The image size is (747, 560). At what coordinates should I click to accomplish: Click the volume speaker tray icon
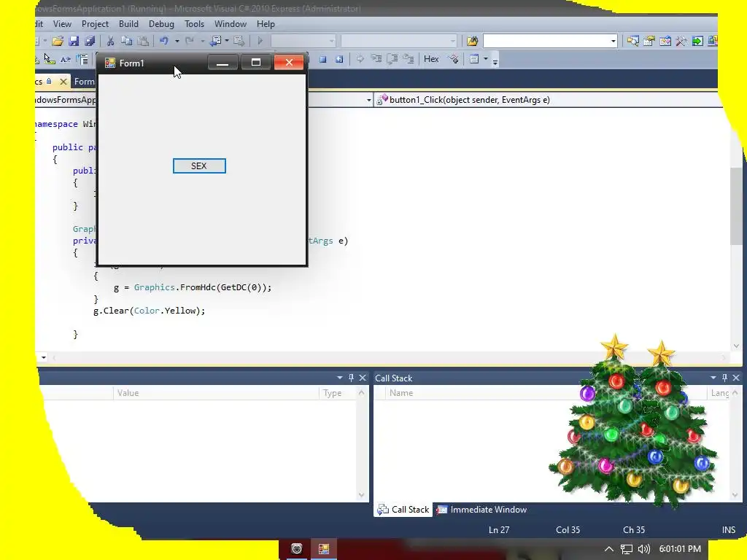pyautogui.click(x=644, y=549)
